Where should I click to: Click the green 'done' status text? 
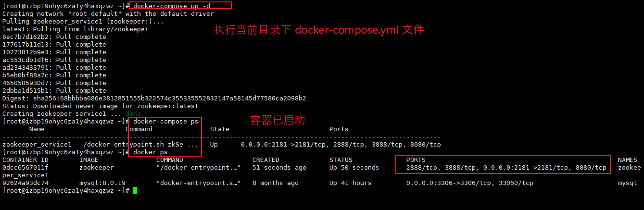[133, 114]
